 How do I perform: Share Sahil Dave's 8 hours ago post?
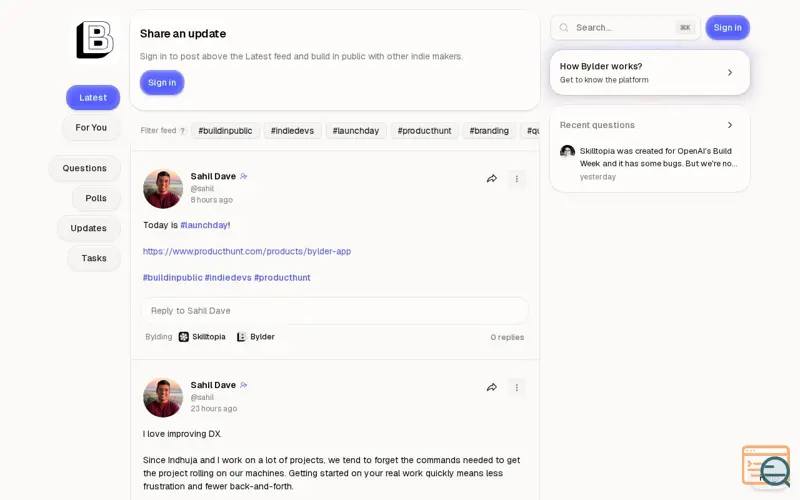[x=492, y=179]
